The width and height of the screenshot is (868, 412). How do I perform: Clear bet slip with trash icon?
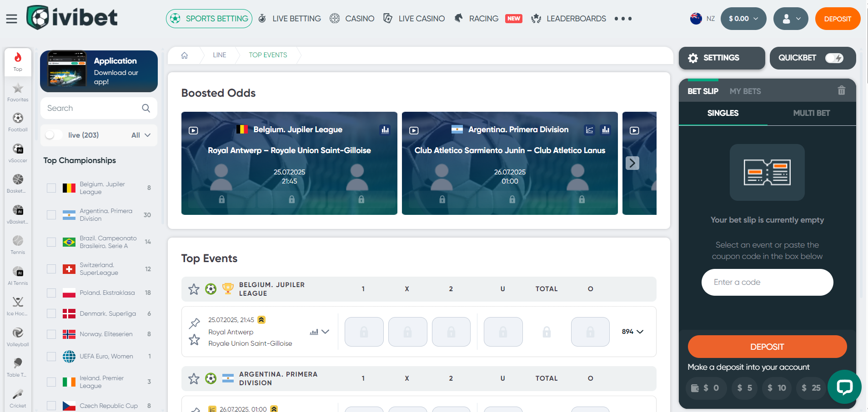pyautogui.click(x=842, y=90)
